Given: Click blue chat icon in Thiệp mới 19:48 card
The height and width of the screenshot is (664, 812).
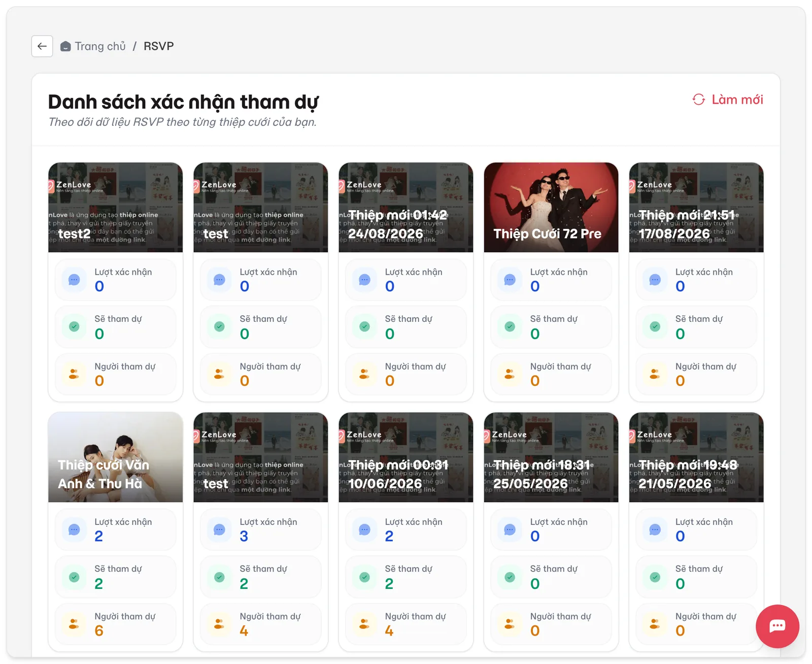Looking at the screenshot, I should (655, 529).
